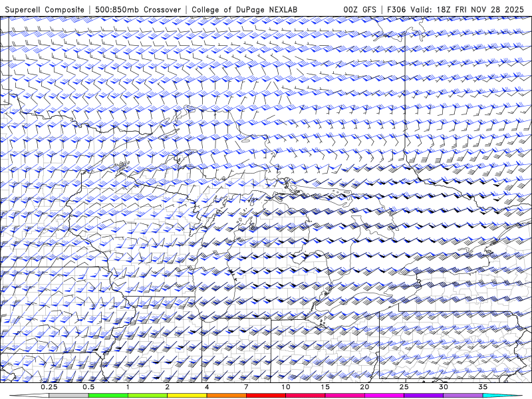Screen dimensions: 532x399
Task: Click the 20 color scale label
Action: (x=364, y=387)
